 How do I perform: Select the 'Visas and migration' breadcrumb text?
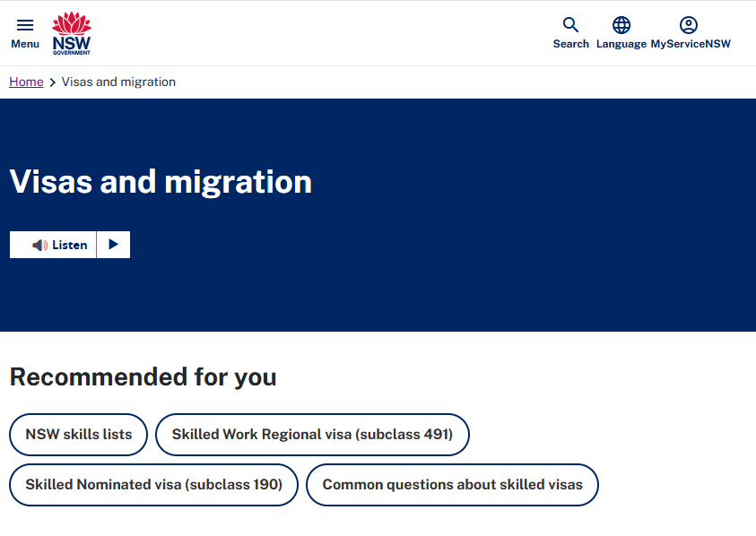(x=118, y=82)
